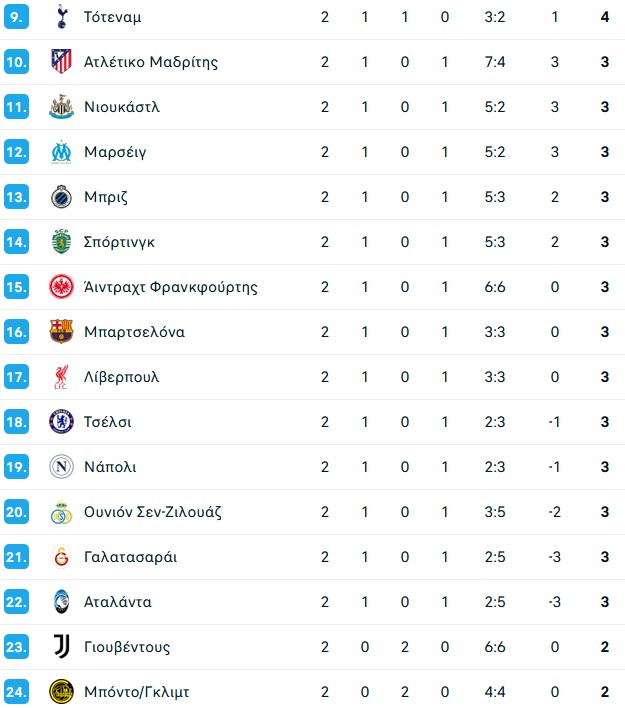Open the Μπόντο/Γκλιμτ team page

[137, 692]
